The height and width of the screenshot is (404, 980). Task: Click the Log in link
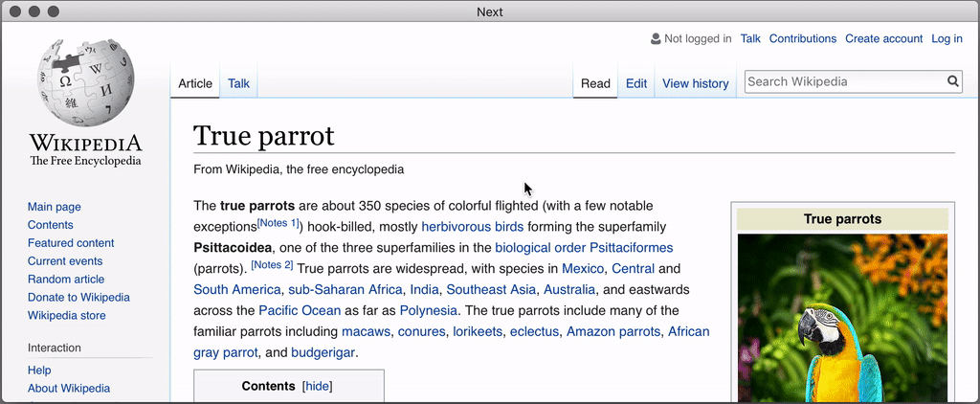947,39
